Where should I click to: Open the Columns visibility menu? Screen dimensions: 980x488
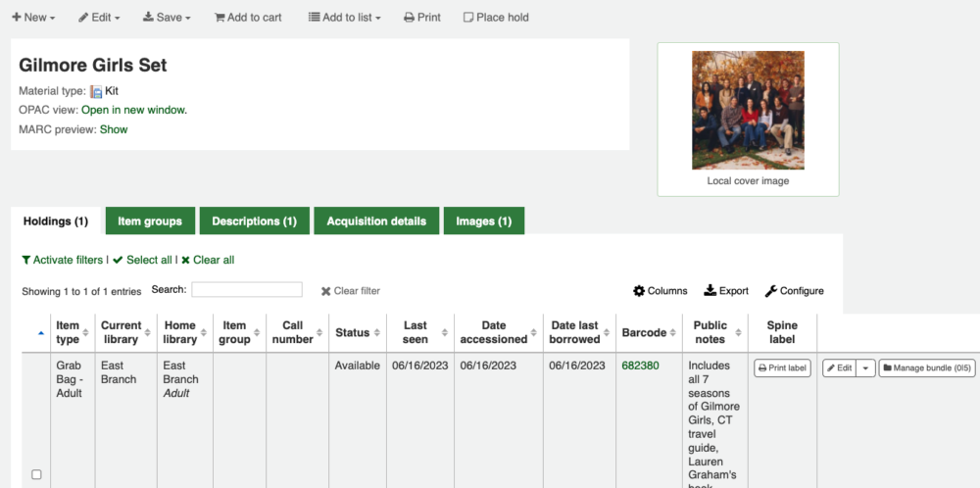point(660,291)
